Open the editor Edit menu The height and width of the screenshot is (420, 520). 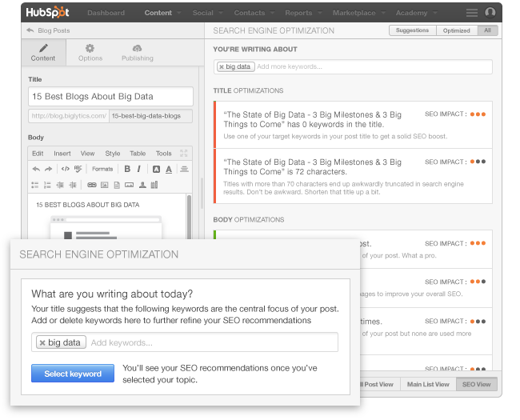[38, 154]
